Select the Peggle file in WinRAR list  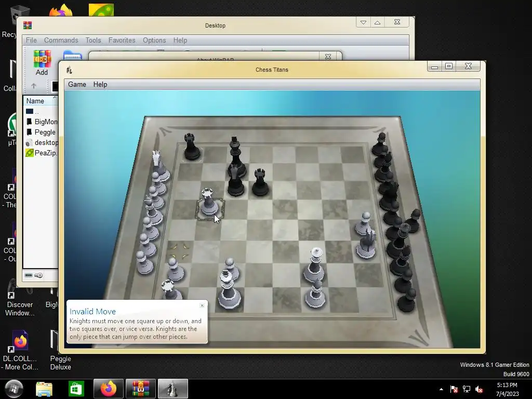coord(41,132)
